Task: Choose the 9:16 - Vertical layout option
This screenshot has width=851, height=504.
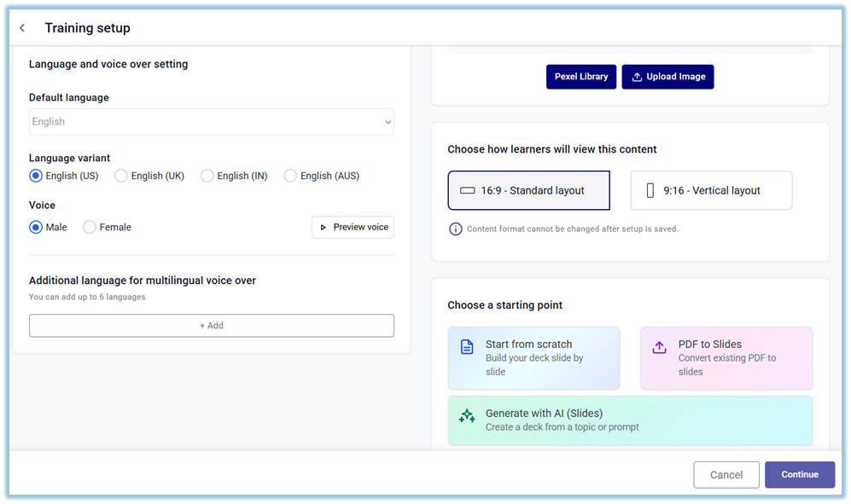Action: [711, 191]
